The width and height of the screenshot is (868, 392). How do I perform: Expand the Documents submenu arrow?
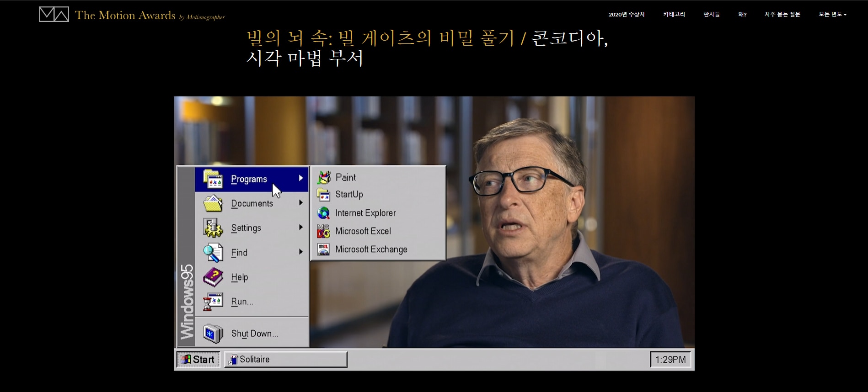pyautogui.click(x=301, y=202)
